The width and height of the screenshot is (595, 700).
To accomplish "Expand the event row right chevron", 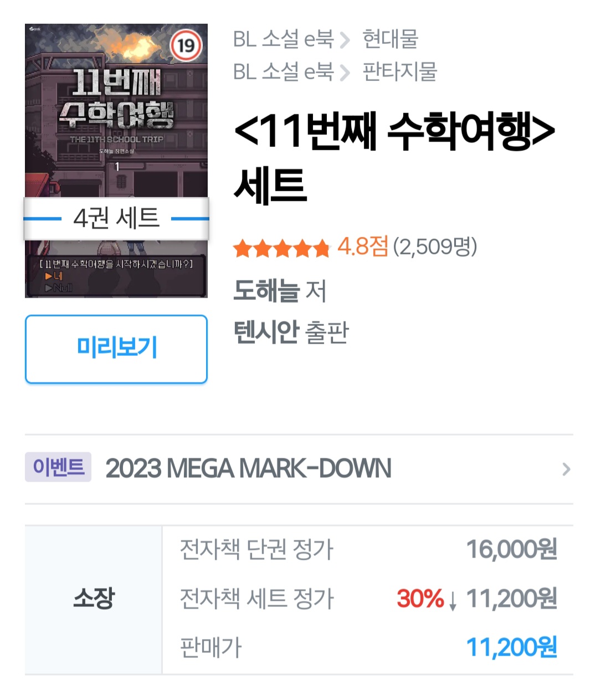I will click(566, 469).
